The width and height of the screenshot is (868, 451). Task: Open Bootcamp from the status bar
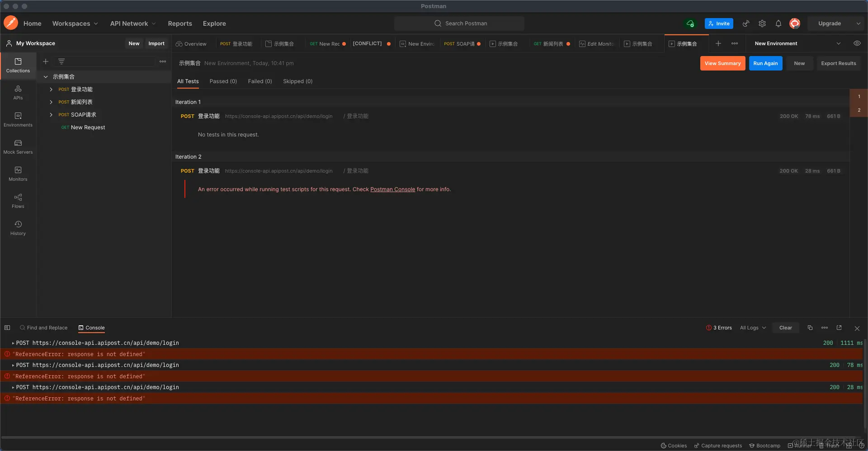click(764, 446)
